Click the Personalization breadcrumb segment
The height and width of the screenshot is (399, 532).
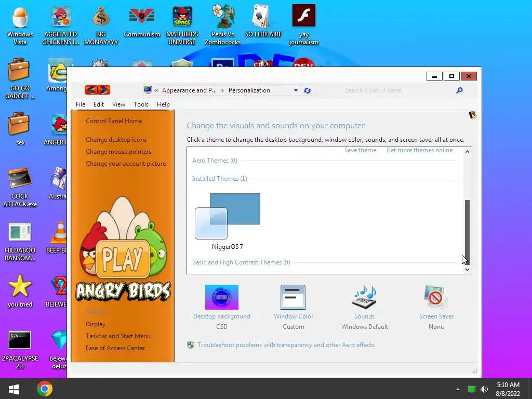pos(249,90)
